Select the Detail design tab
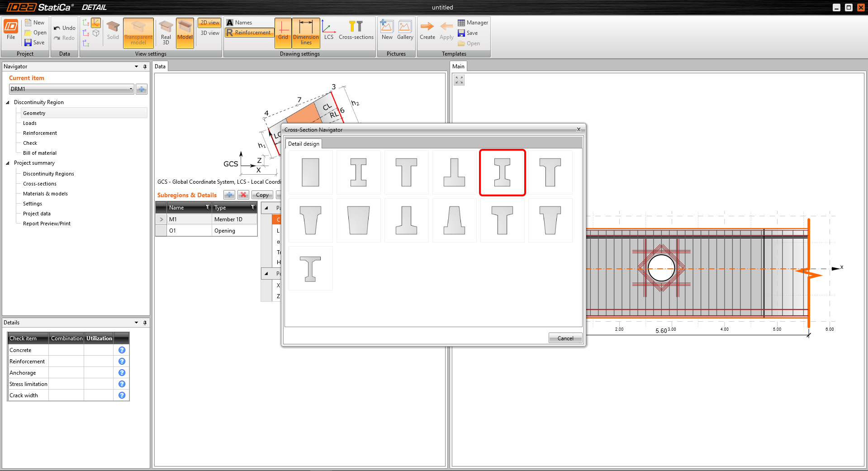868x471 pixels. [304, 144]
